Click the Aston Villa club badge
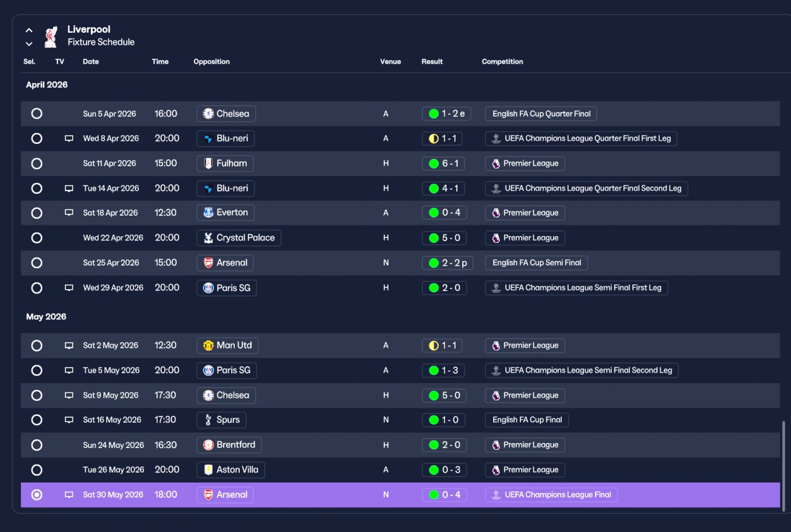The width and height of the screenshot is (791, 532). point(208,470)
